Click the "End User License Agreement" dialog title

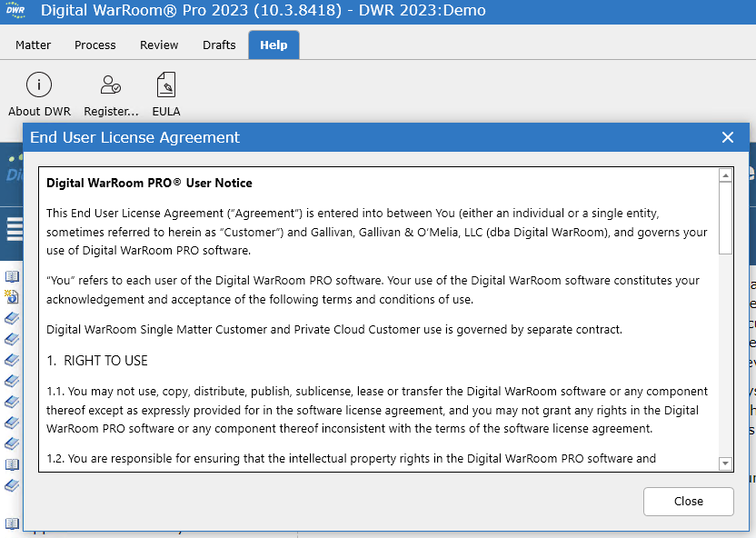(134, 137)
